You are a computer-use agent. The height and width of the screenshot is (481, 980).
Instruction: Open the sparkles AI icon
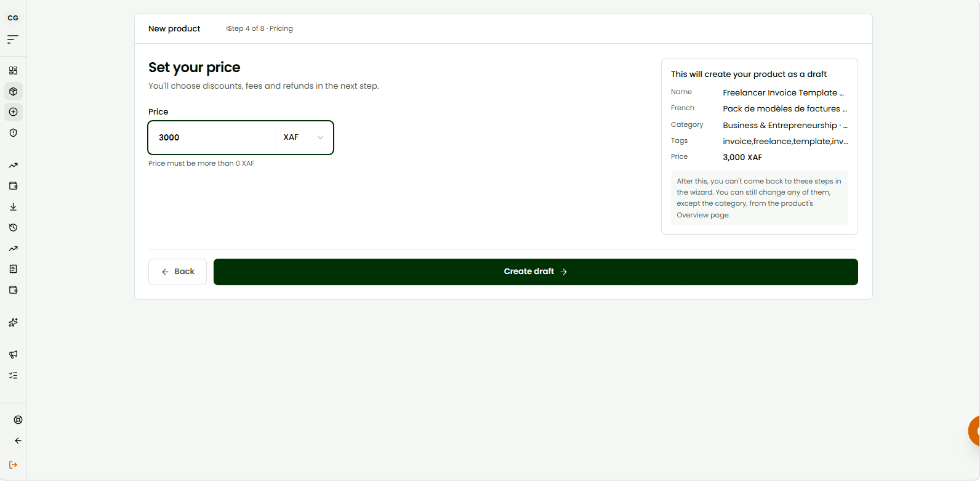14,322
